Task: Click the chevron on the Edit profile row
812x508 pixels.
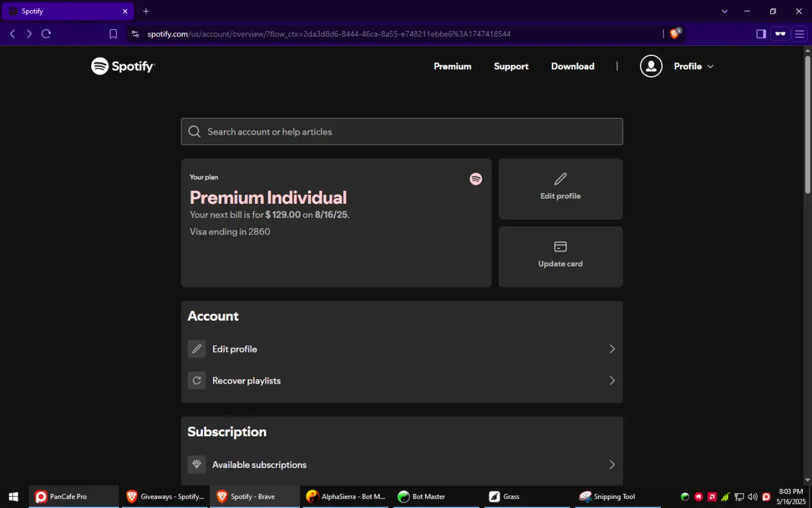Action: pos(612,349)
